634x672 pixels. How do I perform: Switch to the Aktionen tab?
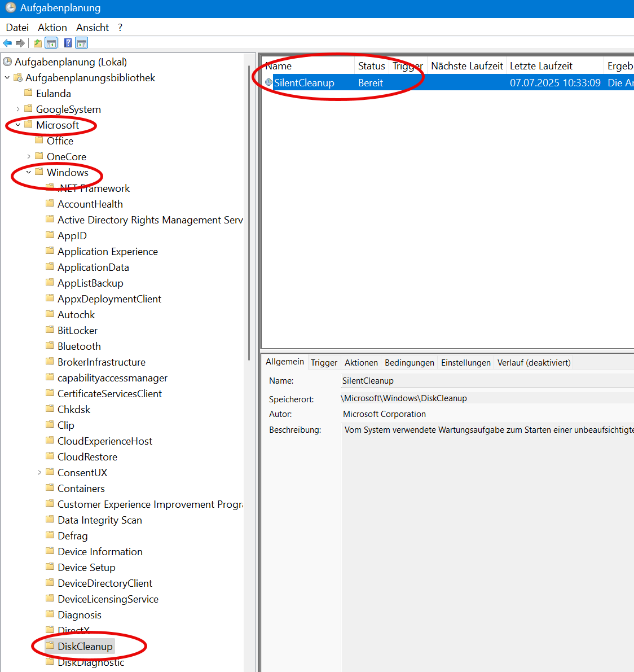361,363
